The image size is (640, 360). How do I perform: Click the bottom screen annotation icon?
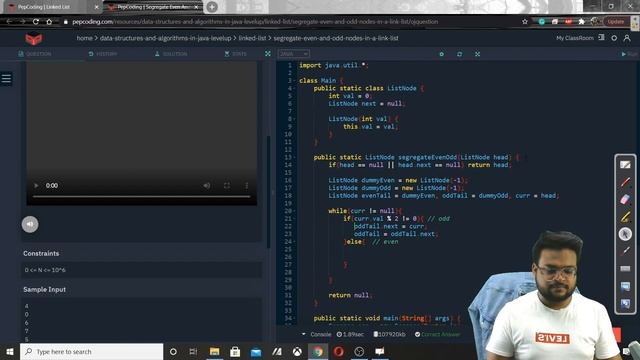(625, 303)
